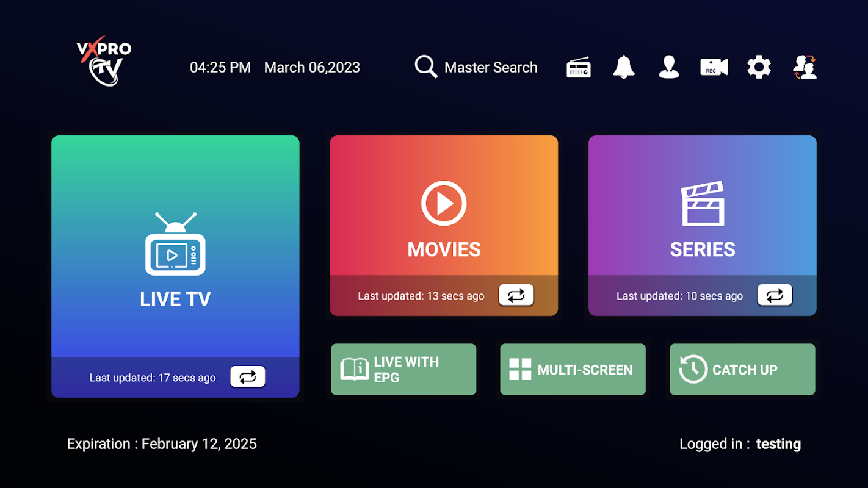Click the Expiration February 12, 2025 text
868x488 pixels.
pyautogui.click(x=162, y=444)
